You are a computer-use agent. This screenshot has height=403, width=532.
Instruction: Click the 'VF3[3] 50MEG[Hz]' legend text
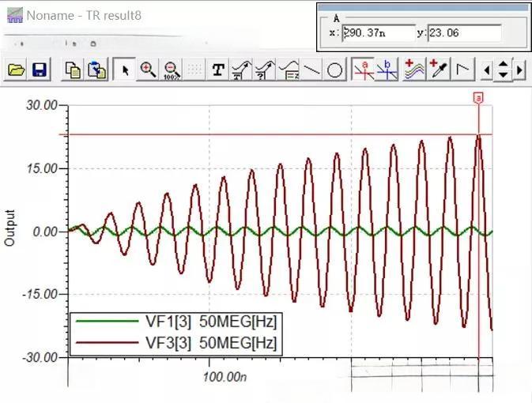click(211, 343)
